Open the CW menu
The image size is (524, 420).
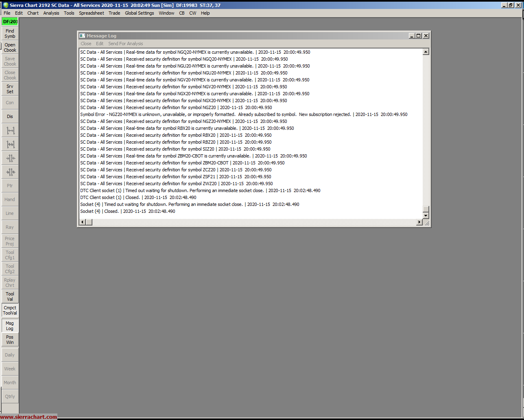[192, 13]
